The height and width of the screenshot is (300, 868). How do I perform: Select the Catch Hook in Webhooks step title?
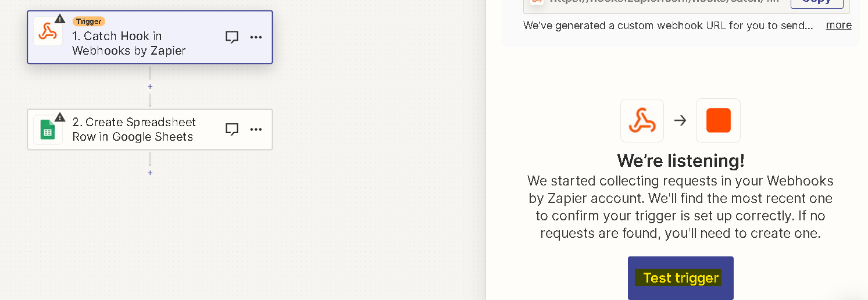pos(129,44)
